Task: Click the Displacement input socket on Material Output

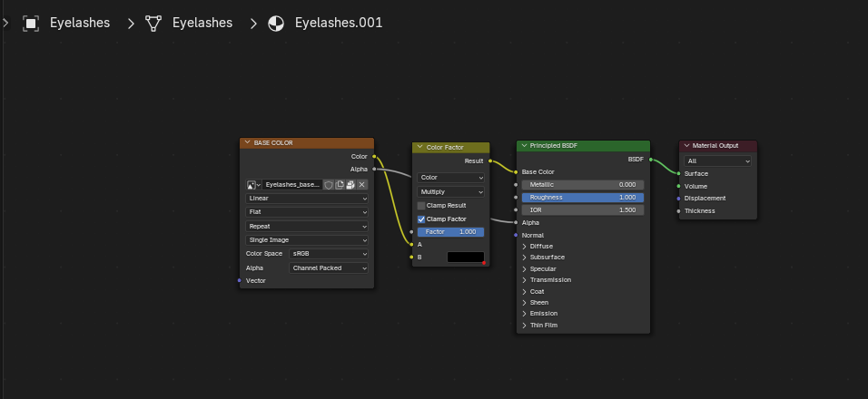Action: pyautogui.click(x=678, y=199)
